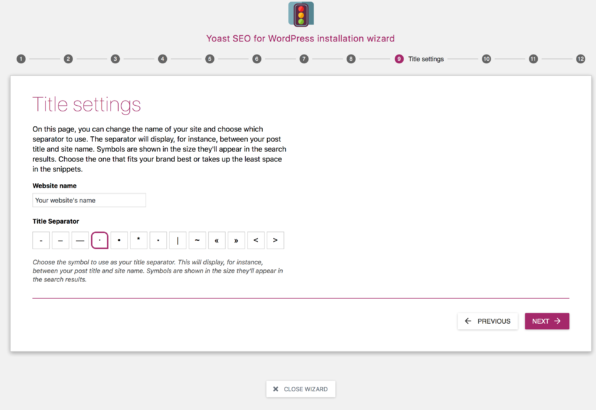This screenshot has width=596, height=411.
Task: Navigate to wizard step 5
Action: [x=209, y=59]
